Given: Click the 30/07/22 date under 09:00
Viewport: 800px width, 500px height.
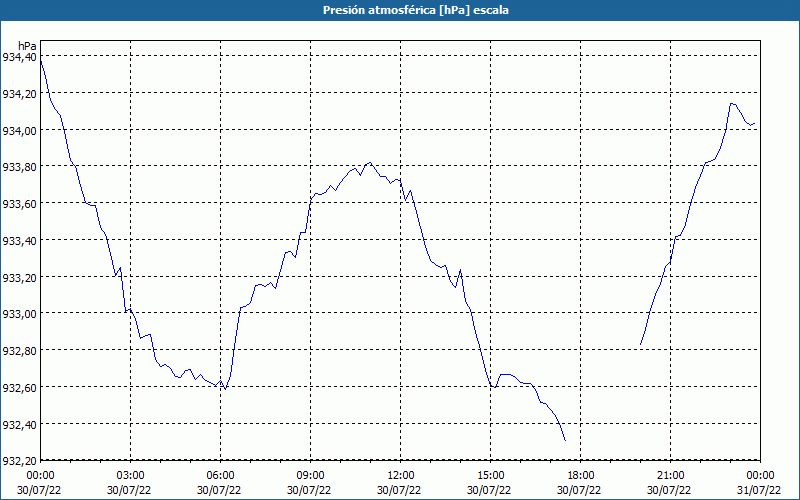Looking at the screenshot, I should pyautogui.click(x=309, y=490).
